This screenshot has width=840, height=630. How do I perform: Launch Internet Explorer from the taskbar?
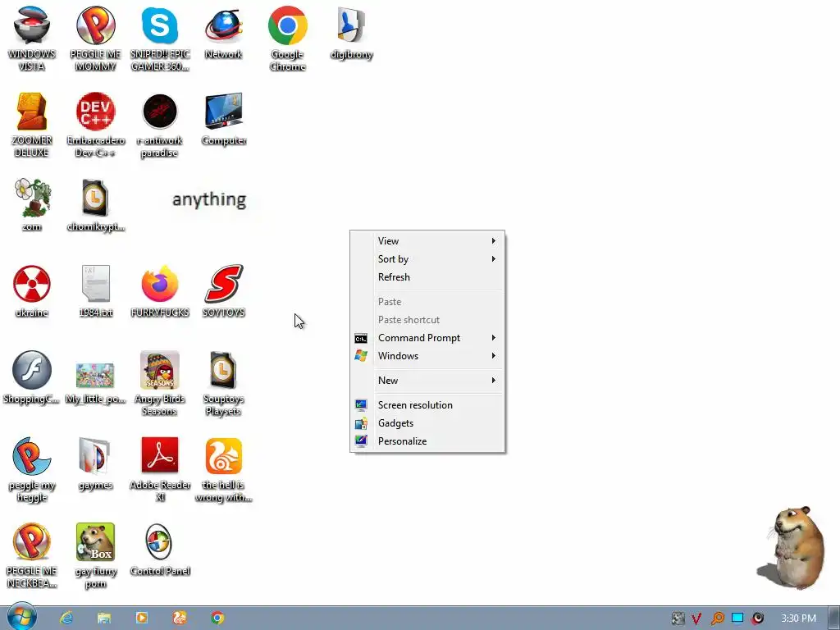(66, 619)
